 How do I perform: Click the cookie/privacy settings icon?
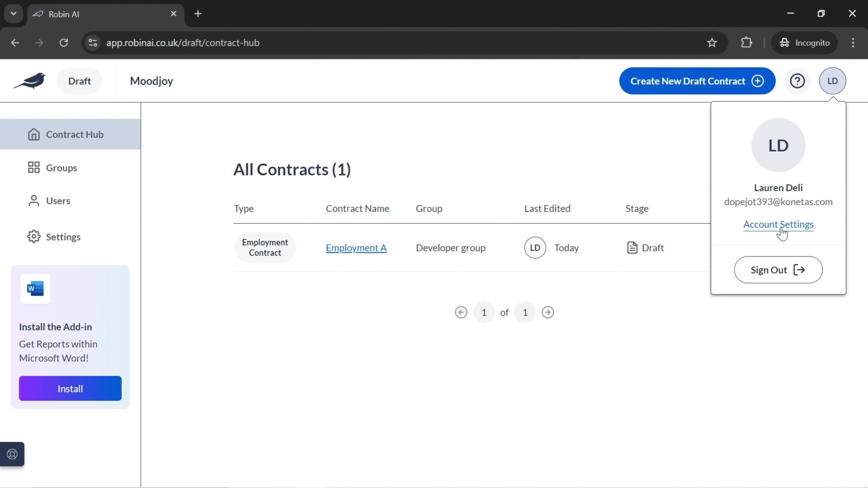[12, 454]
